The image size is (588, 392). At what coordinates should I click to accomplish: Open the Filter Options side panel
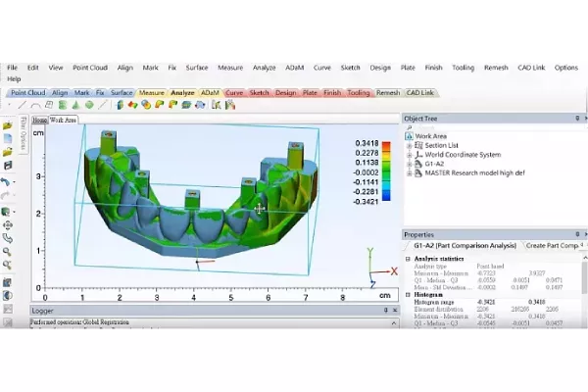pyautogui.click(x=23, y=136)
